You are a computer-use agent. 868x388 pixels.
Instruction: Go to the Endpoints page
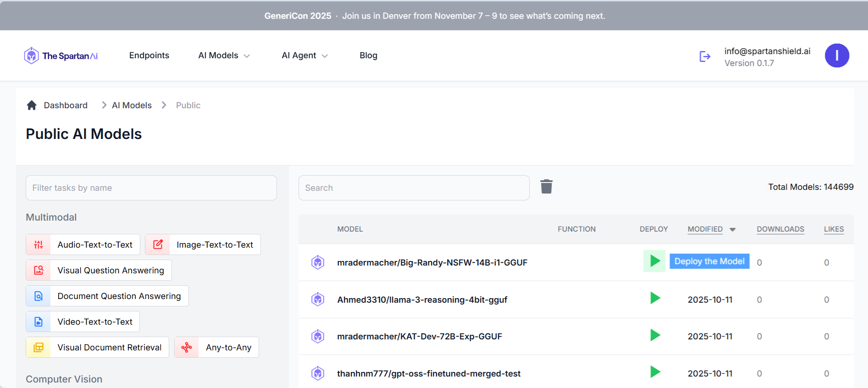149,55
